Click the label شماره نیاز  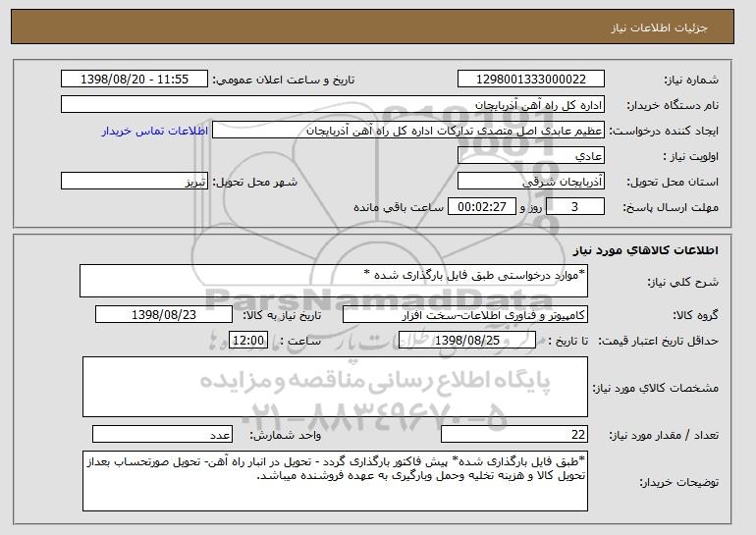coord(691,80)
